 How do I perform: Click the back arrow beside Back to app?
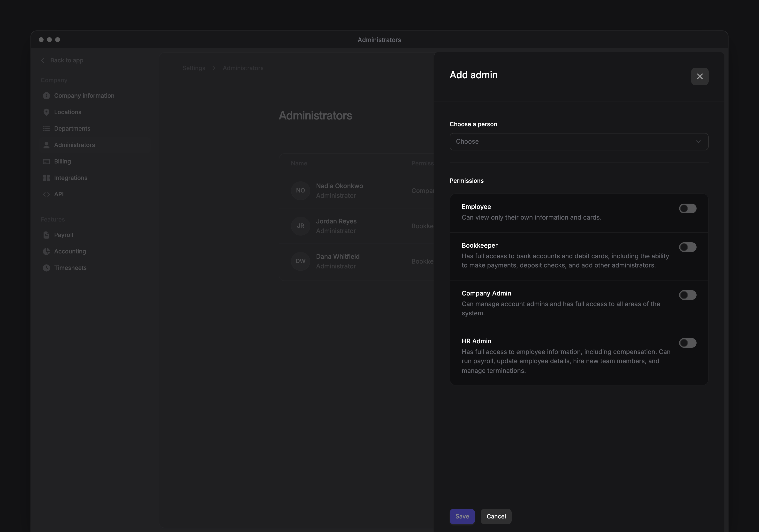click(x=43, y=60)
